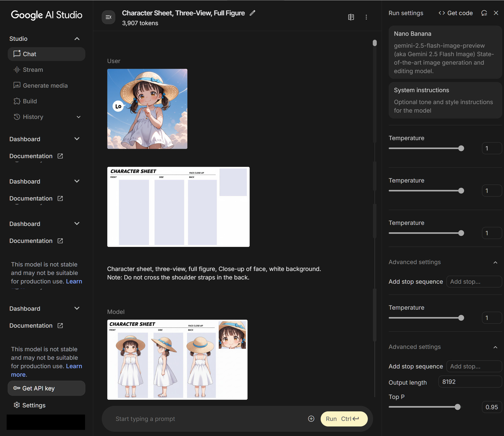Click the reset settings icon beside Get code

(484, 13)
